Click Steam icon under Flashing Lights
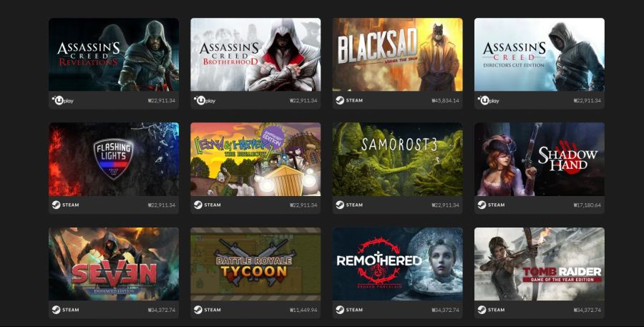Viewport: 644px width, 327px height. click(56, 205)
